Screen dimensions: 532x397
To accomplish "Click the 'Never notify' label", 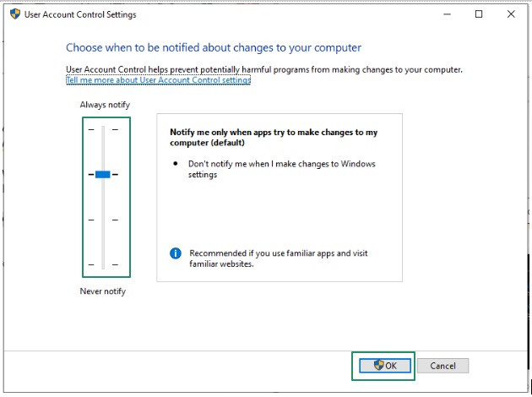I will tap(103, 291).
